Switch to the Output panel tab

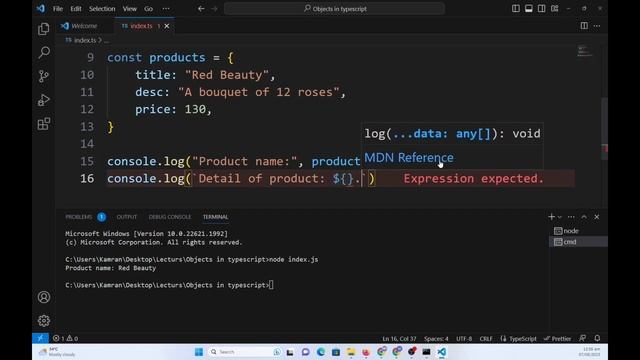pyautogui.click(x=127, y=217)
